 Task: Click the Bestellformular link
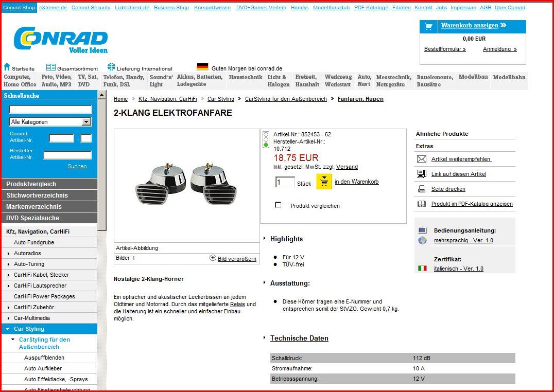(x=445, y=49)
